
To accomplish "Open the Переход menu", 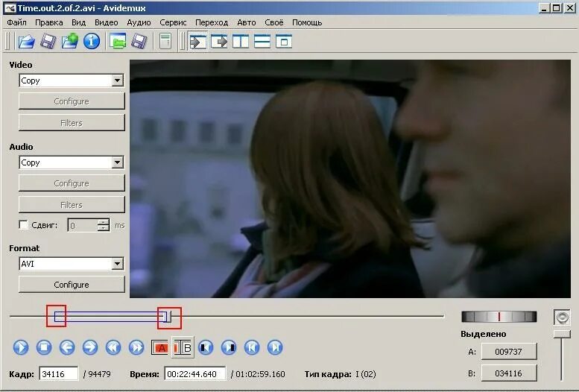I will 212,22.
